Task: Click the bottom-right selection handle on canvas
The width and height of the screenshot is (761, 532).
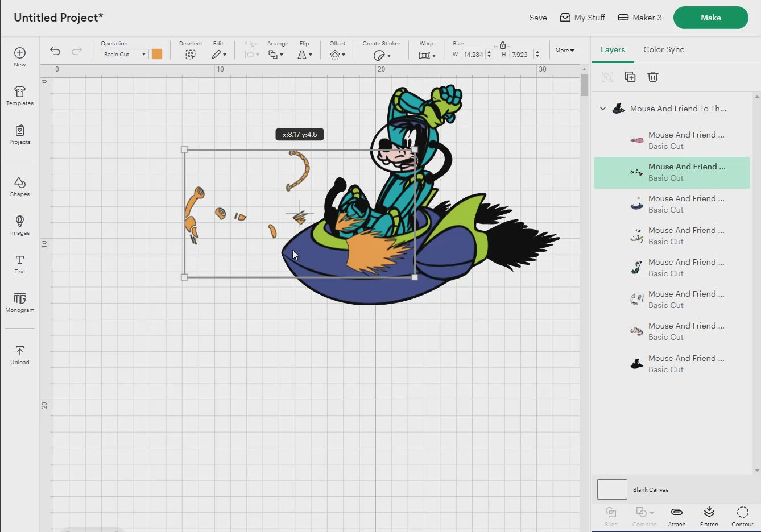Action: [415, 277]
